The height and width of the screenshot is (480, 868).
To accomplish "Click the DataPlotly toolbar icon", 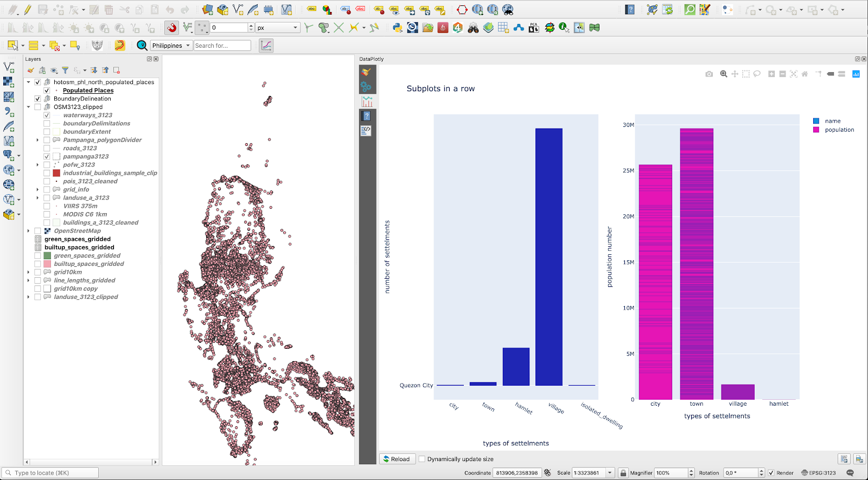I will (266, 46).
